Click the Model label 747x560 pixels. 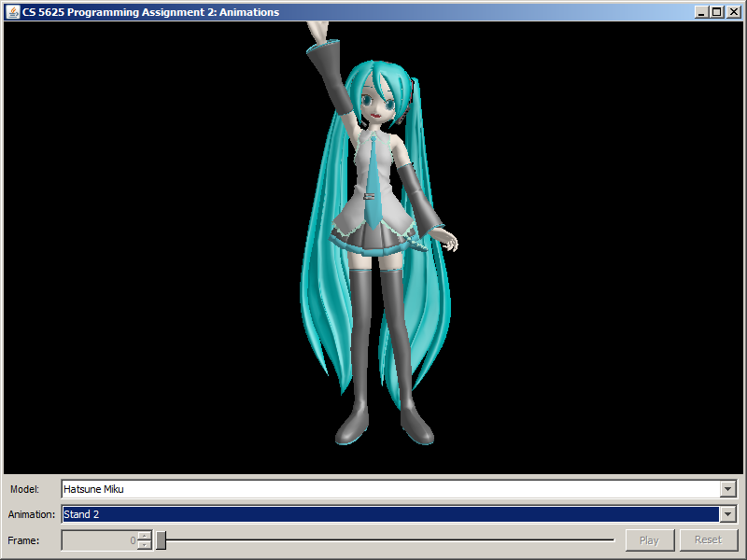(24, 489)
